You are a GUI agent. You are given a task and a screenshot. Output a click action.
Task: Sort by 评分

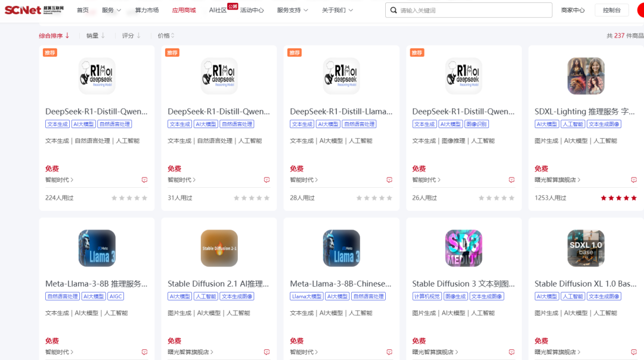pos(131,36)
